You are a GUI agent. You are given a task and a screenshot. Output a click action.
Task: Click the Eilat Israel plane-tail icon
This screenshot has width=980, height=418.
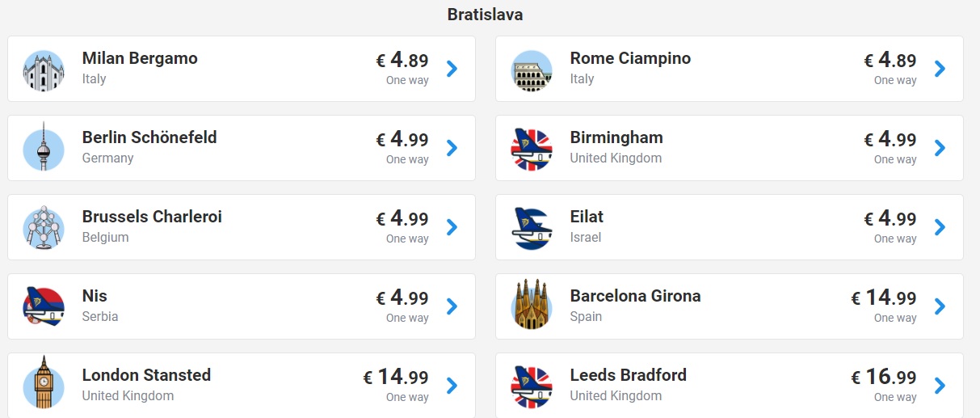pos(532,227)
